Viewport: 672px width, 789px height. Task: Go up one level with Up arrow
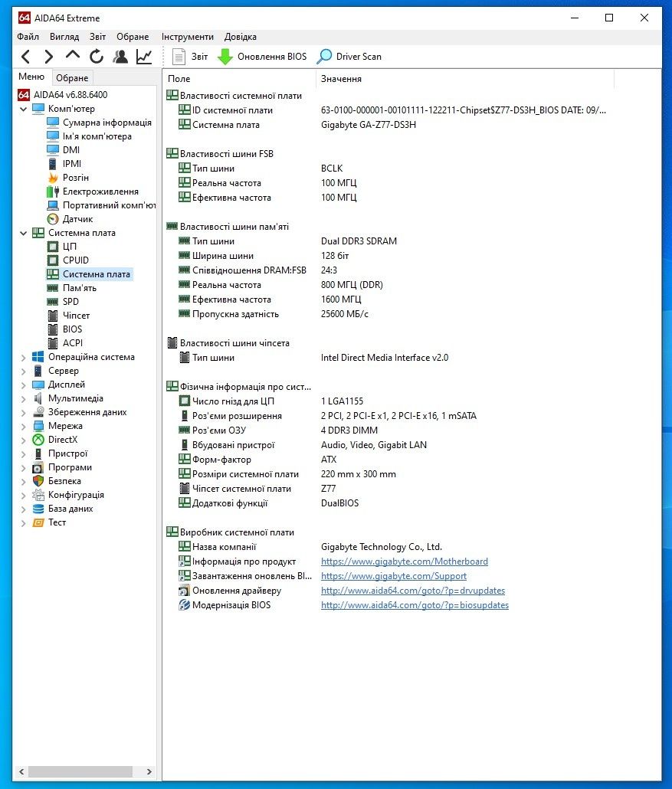[73, 56]
